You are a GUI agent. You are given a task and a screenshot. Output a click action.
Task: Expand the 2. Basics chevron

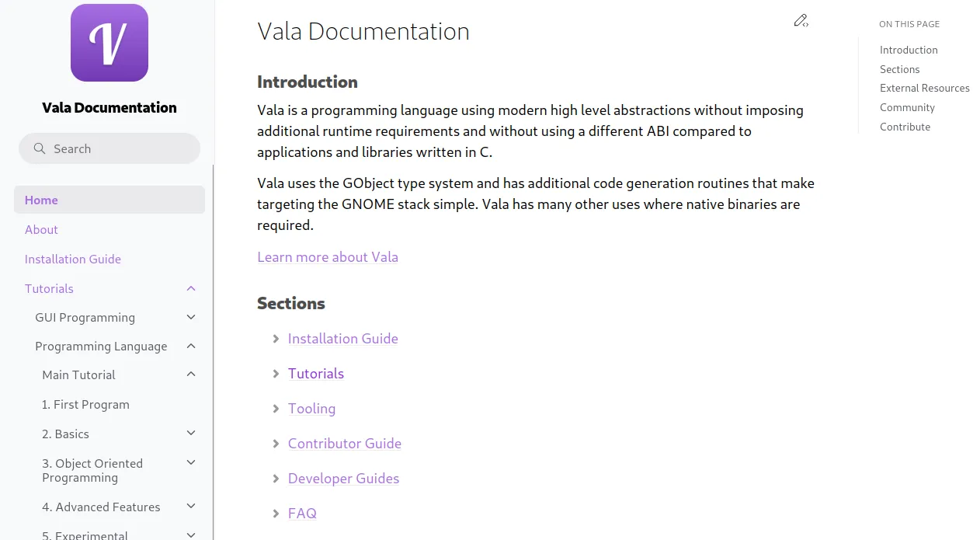tap(191, 434)
